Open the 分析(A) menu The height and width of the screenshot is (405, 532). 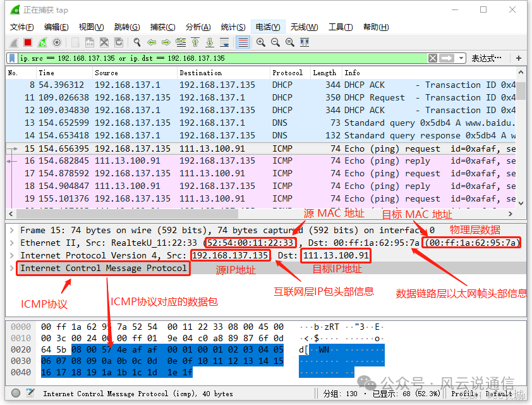click(198, 27)
